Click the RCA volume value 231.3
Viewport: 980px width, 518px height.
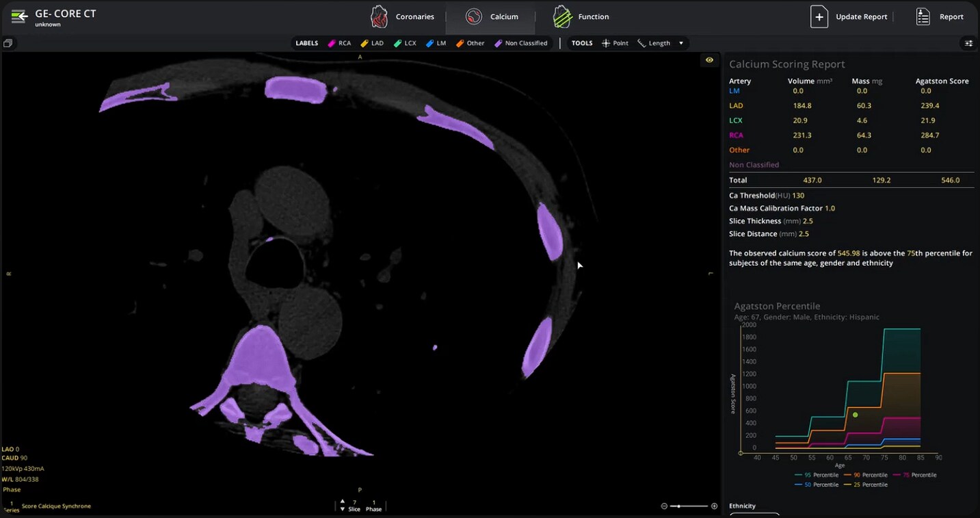tap(802, 135)
